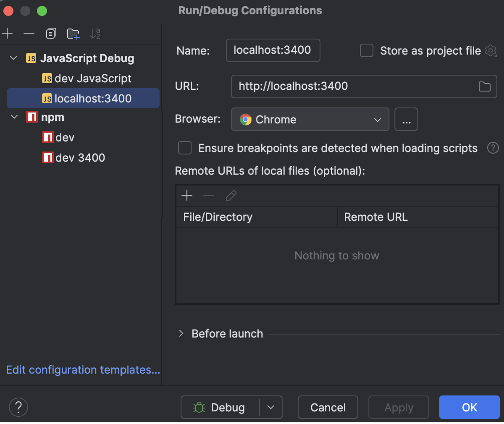504x424 pixels.
Task: Click the Name input field
Action: [x=273, y=50]
